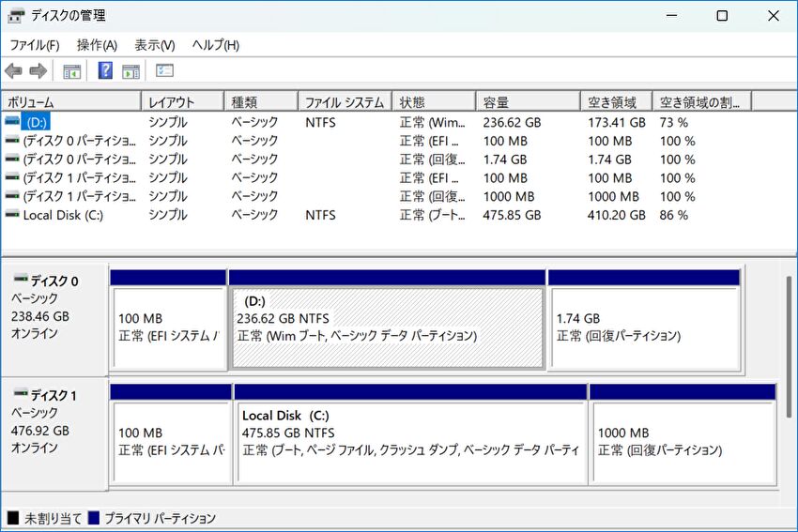
Task: Select the ディスク 1 disk icon label
Action: pyautogui.click(x=47, y=395)
